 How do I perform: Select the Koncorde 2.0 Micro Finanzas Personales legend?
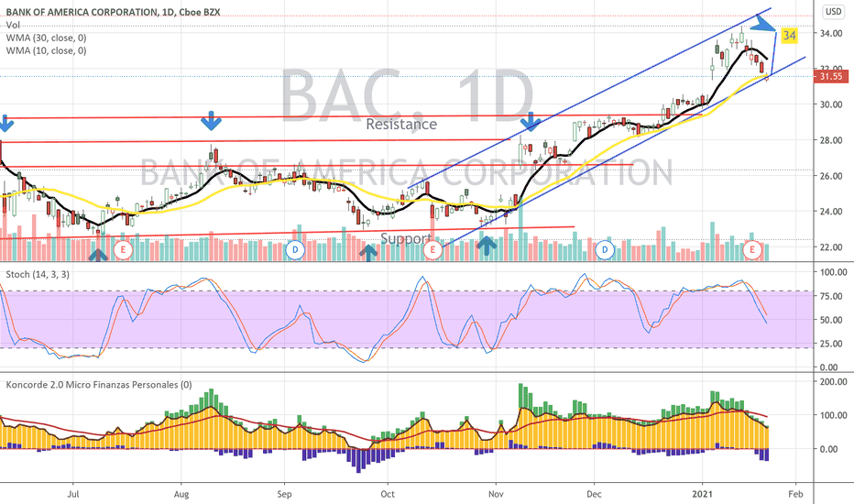(x=99, y=385)
